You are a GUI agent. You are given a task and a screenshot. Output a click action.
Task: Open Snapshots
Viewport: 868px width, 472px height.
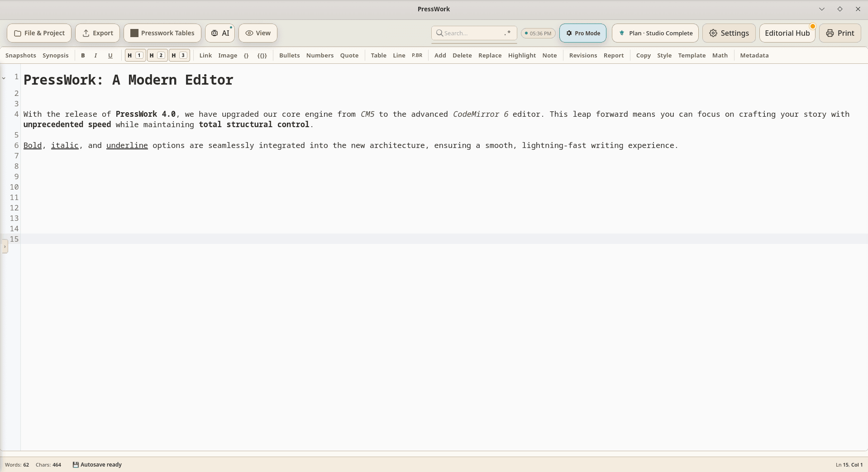point(21,55)
